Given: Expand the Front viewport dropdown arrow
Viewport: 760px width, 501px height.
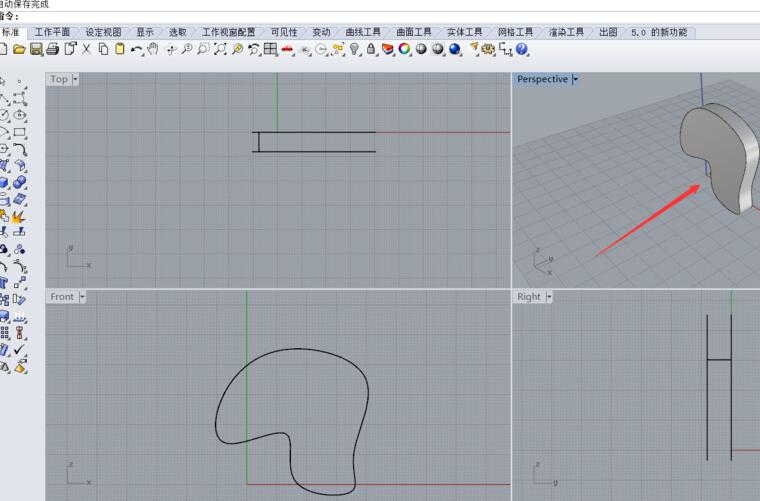Looking at the screenshot, I should point(82,297).
